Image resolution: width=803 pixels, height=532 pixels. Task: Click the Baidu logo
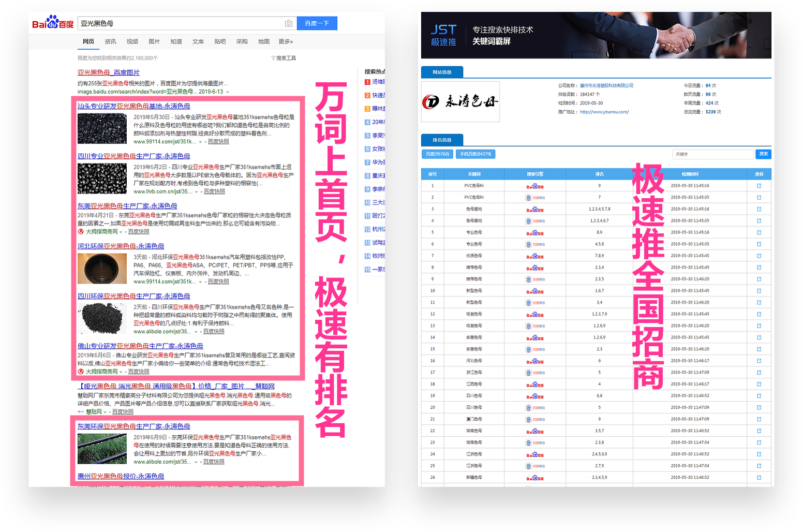53,23
